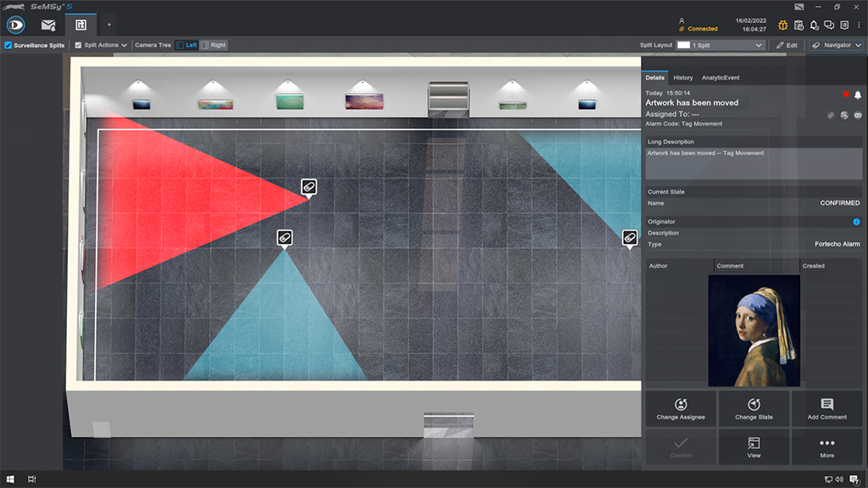This screenshot has width=868, height=488.
Task: Click the tag marker on the red camera cone
Action: pyautogui.click(x=309, y=187)
